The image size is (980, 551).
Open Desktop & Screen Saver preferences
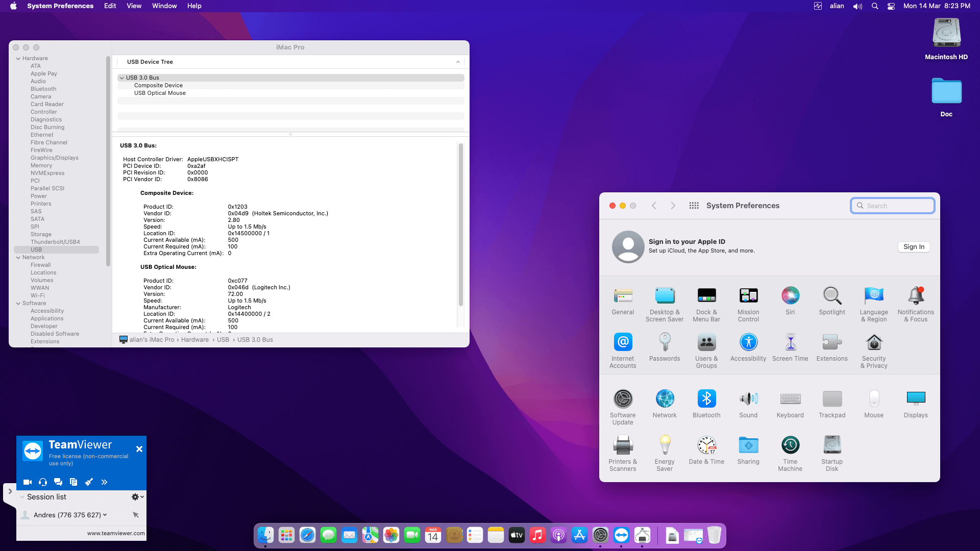665,305
